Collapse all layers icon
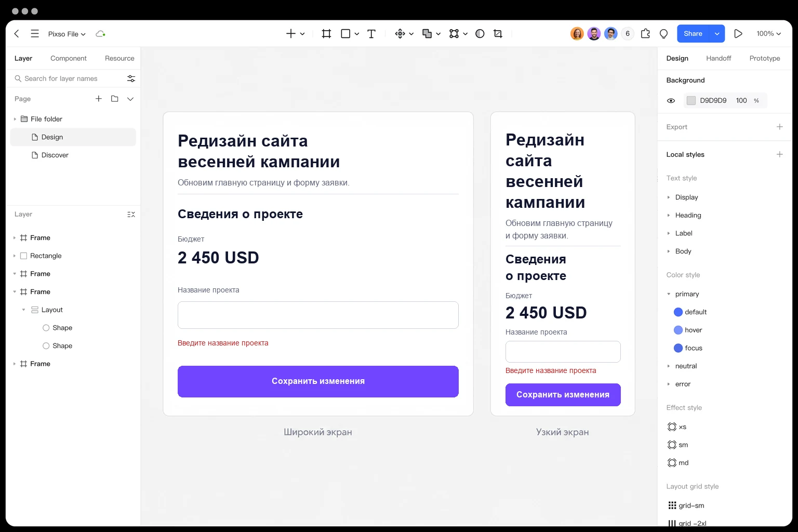798x532 pixels. click(131, 214)
